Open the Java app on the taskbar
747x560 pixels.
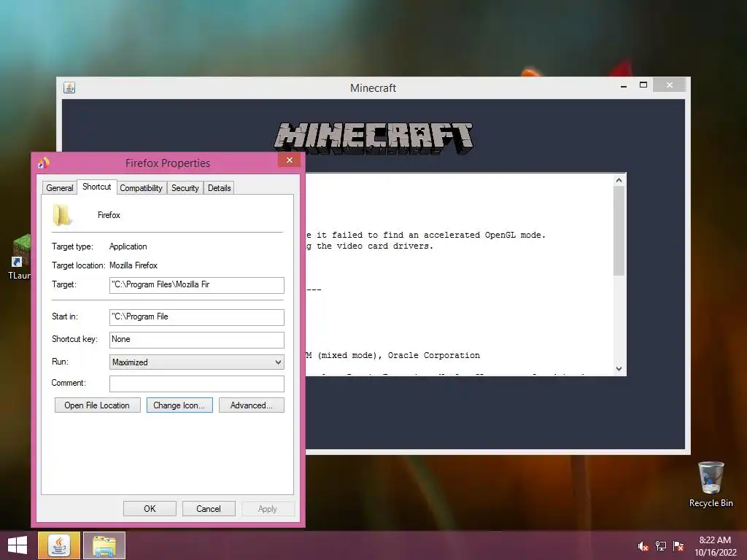pyautogui.click(x=58, y=545)
